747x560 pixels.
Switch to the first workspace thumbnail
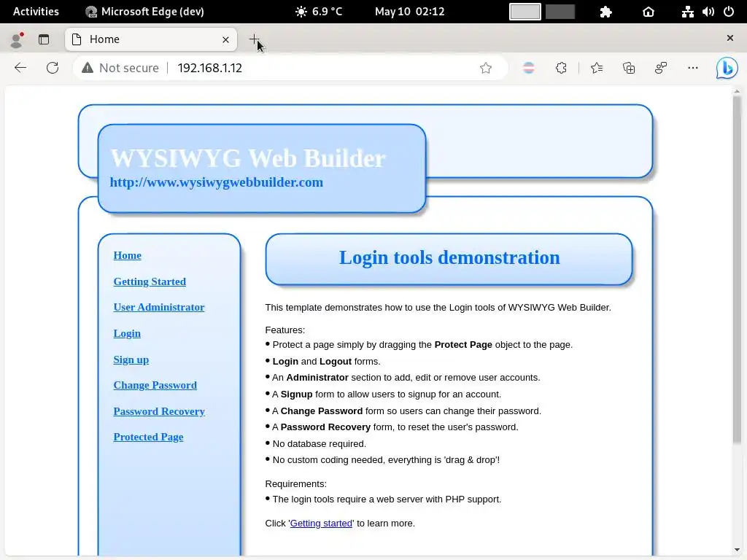[525, 12]
